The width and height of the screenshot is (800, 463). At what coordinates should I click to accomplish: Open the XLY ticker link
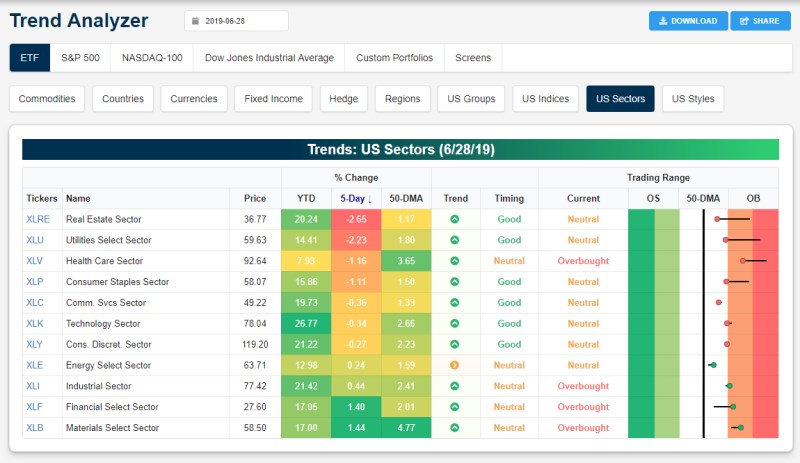click(35, 344)
